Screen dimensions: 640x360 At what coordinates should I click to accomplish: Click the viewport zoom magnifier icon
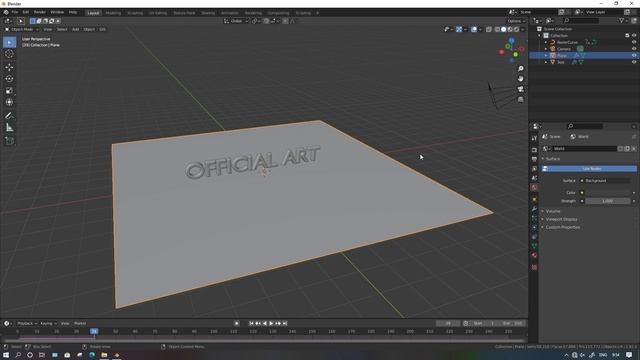point(520,69)
